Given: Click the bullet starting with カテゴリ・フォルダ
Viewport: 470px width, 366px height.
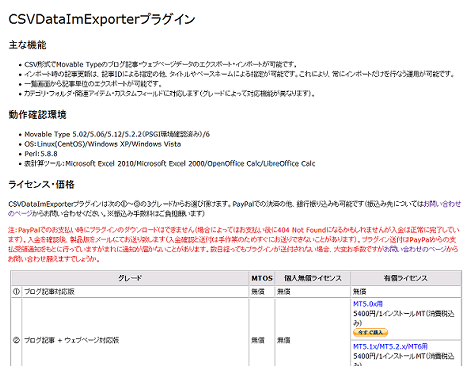Looking at the screenshot, I should click(169, 93).
